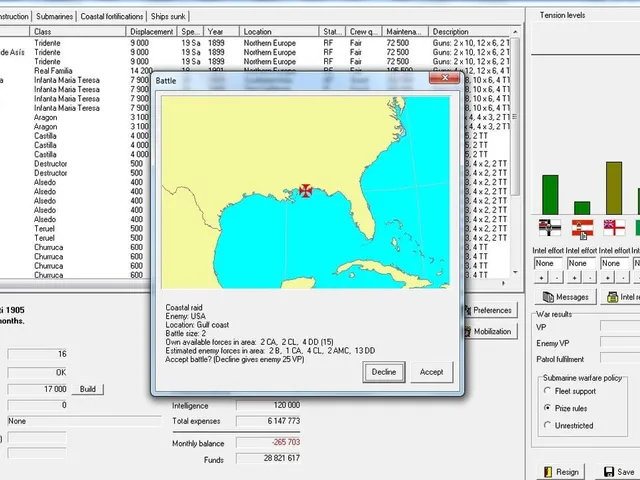This screenshot has height=480, width=640.
Task: Click the Austro-Hungarian flag icon
Action: click(582, 228)
